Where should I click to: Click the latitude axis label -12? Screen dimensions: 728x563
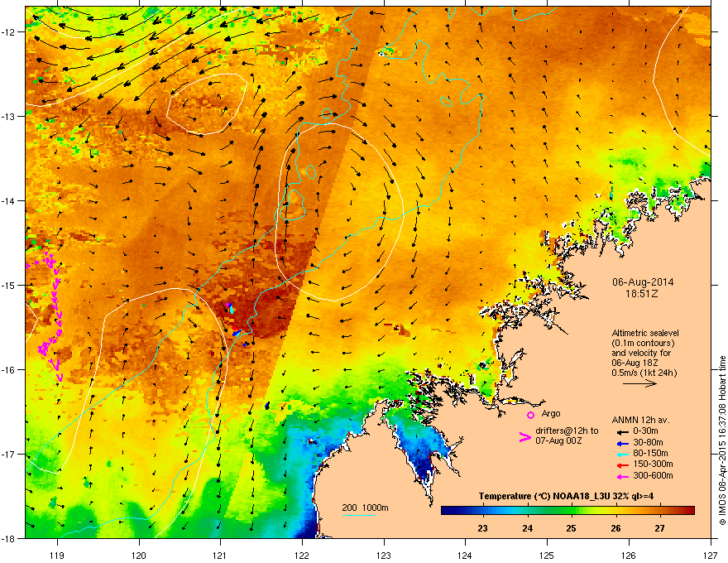(8, 32)
